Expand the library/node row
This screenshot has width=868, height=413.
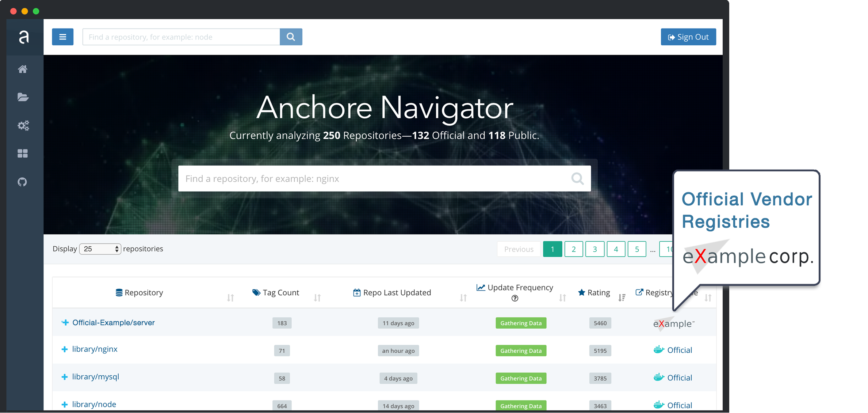click(65, 405)
